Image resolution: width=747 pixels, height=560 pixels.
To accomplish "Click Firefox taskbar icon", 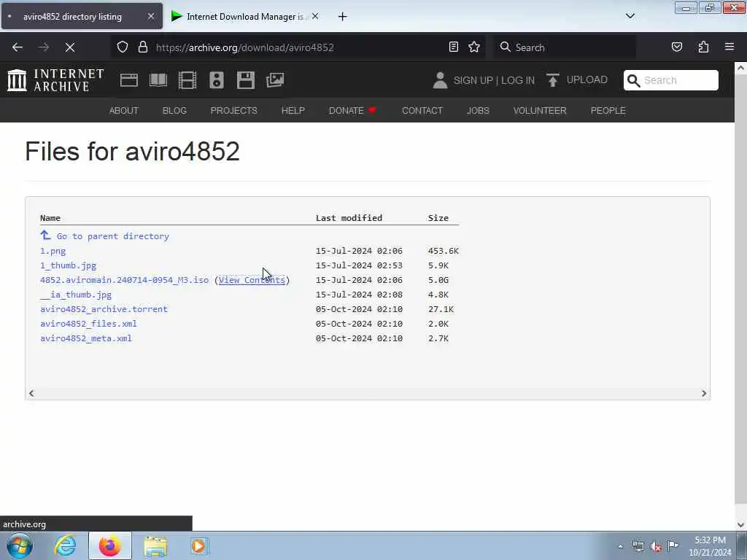I will [110, 545].
